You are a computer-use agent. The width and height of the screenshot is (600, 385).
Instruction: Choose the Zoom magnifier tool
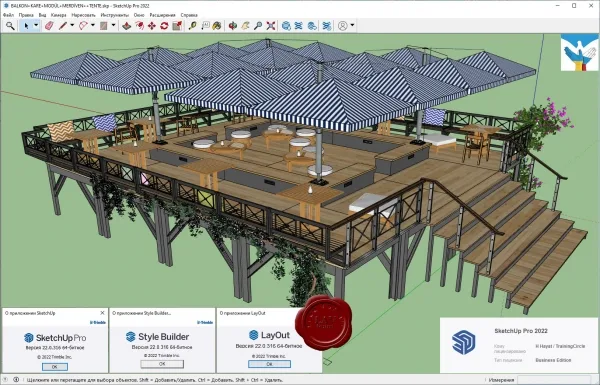click(258, 26)
